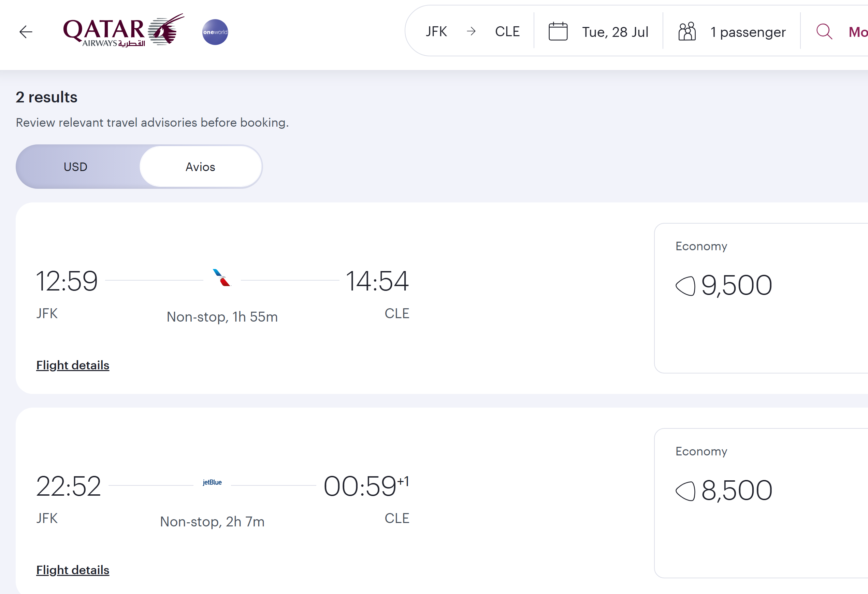
Task: Click the calendar icon beside the date
Action: click(558, 31)
